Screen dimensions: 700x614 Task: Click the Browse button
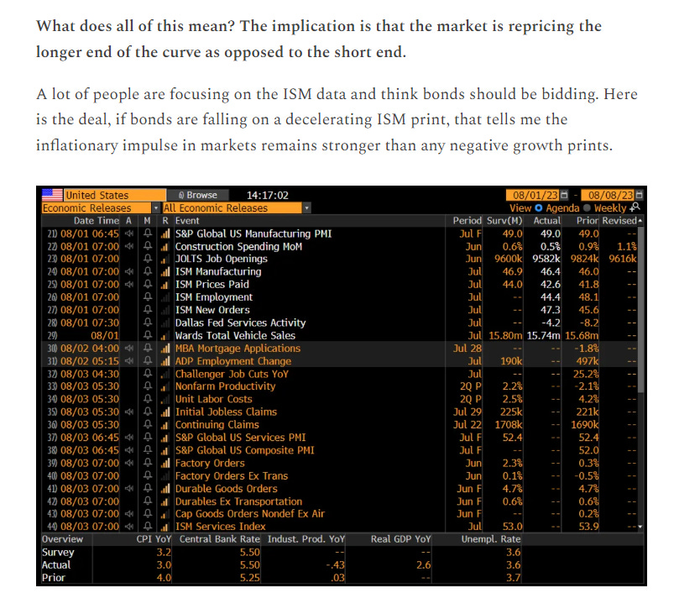pyautogui.click(x=198, y=195)
